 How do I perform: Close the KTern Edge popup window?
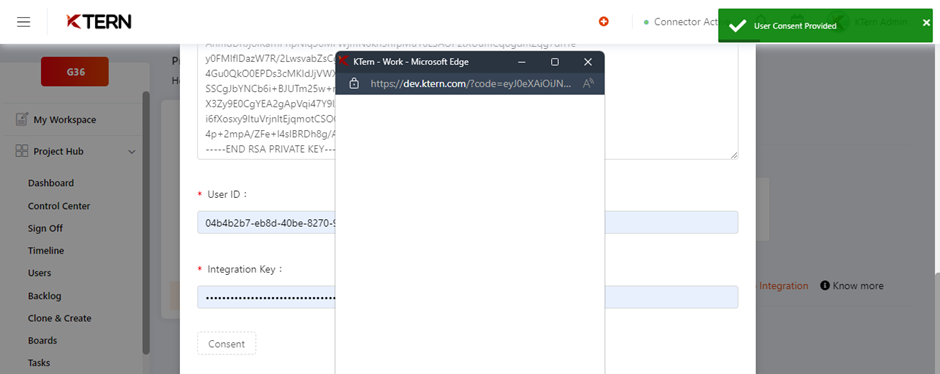point(588,62)
